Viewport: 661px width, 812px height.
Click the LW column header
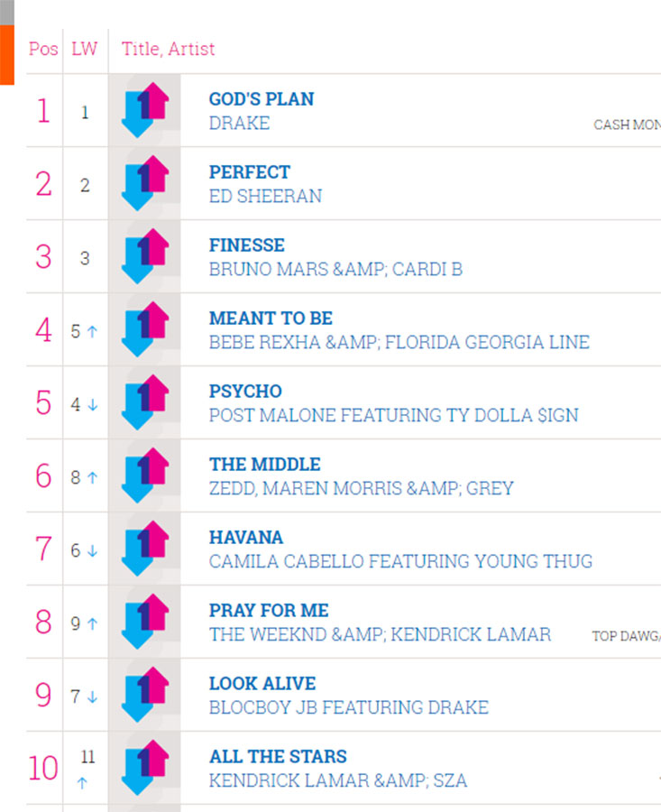click(85, 49)
